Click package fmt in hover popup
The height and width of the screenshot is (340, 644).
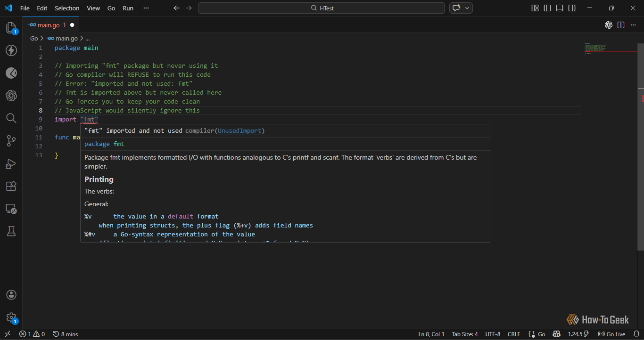coord(104,144)
